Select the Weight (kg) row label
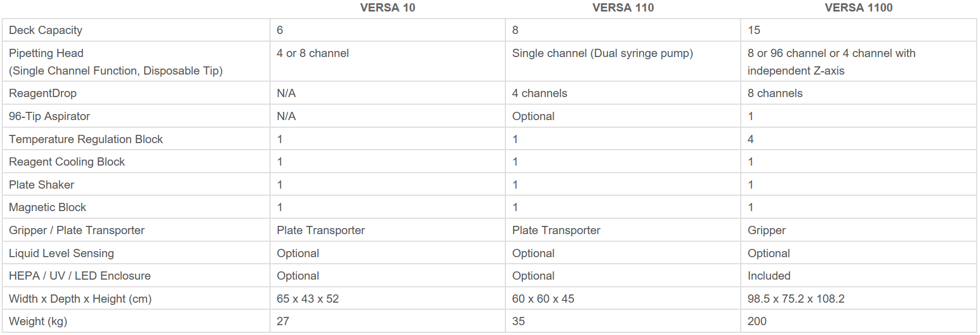This screenshot has width=980, height=335. [38, 321]
